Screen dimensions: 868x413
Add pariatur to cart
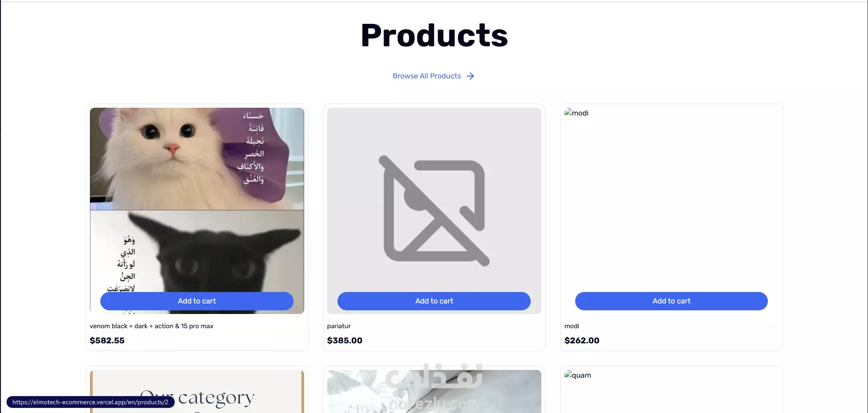434,301
